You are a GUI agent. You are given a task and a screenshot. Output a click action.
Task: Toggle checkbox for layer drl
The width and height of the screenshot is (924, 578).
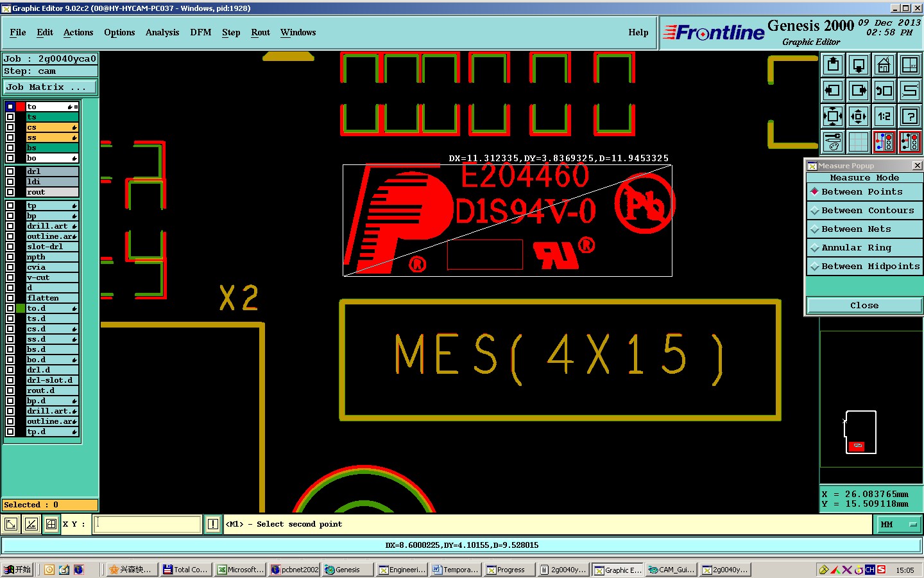[x=10, y=171]
